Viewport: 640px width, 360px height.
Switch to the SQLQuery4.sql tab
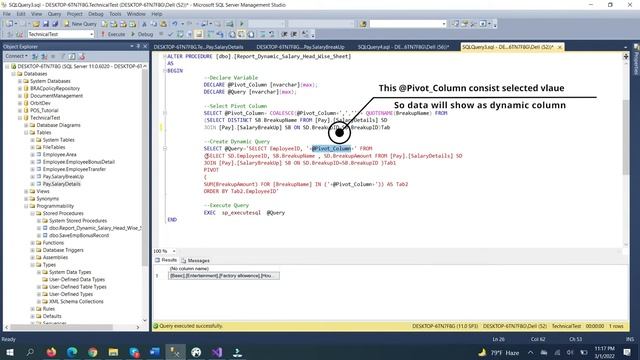(x=403, y=47)
